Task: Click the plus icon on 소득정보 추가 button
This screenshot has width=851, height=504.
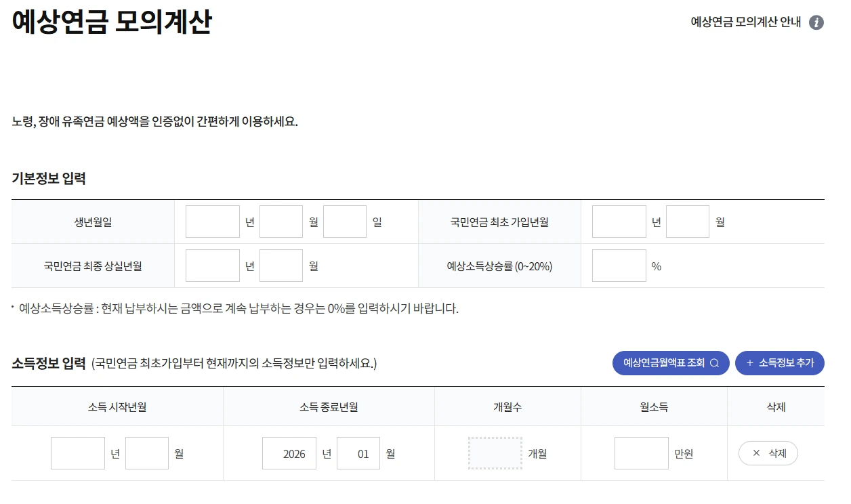Action: point(749,363)
